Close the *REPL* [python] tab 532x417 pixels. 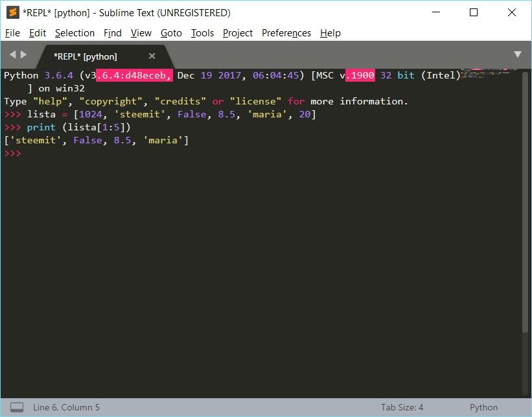(152, 56)
